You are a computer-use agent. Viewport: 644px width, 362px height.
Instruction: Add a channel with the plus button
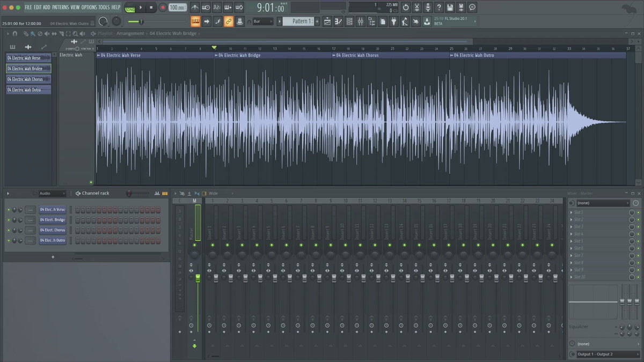[53, 257]
